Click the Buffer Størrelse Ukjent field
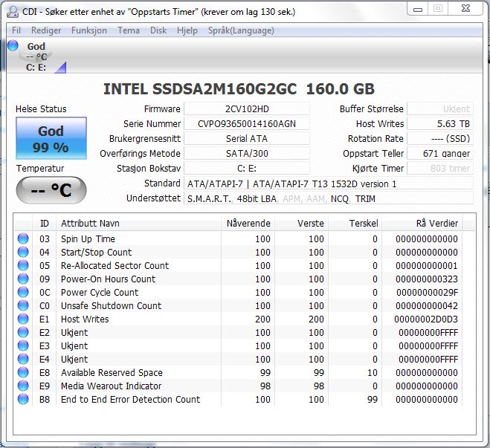Screen dimensions: 490x448 coord(440,109)
